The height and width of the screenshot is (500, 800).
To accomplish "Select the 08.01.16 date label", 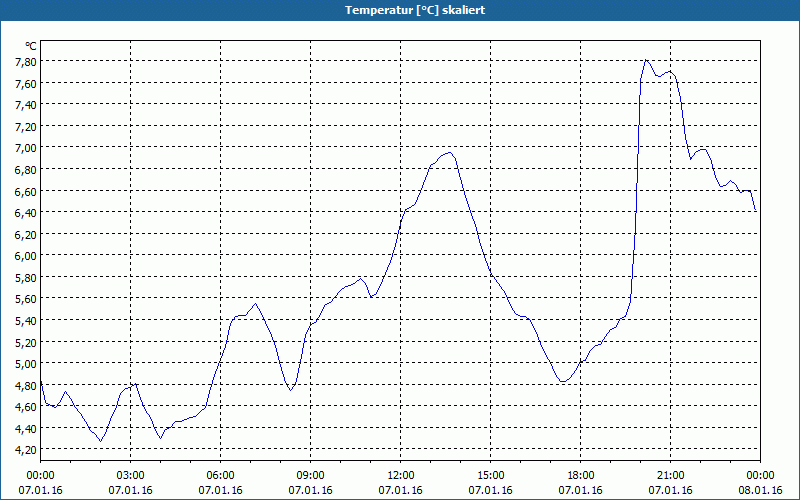I will point(760,490).
